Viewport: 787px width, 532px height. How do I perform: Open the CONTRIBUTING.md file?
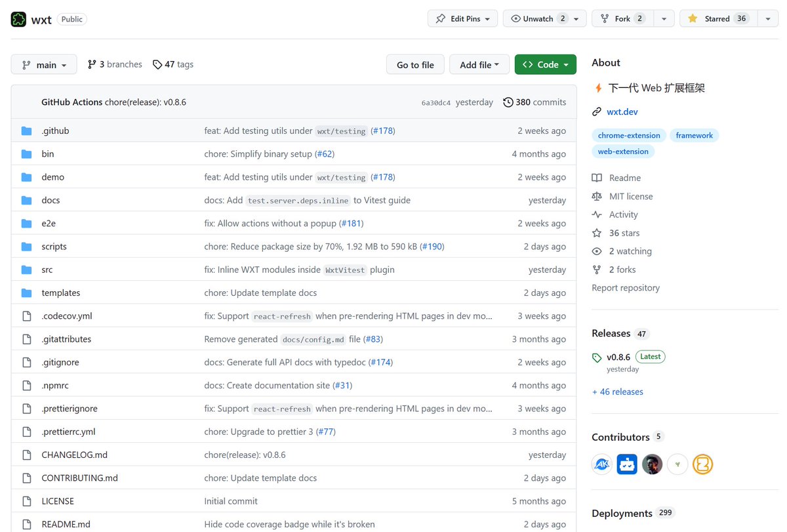point(79,478)
